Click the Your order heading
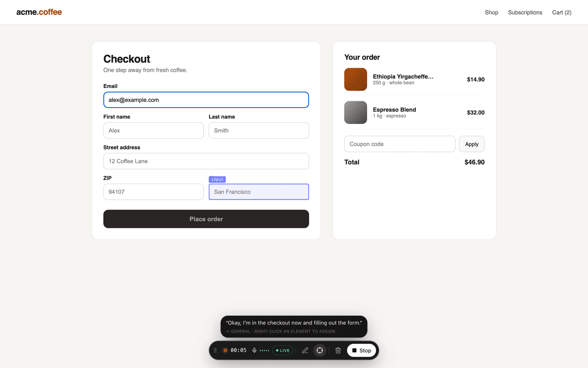588x368 pixels. (x=362, y=57)
